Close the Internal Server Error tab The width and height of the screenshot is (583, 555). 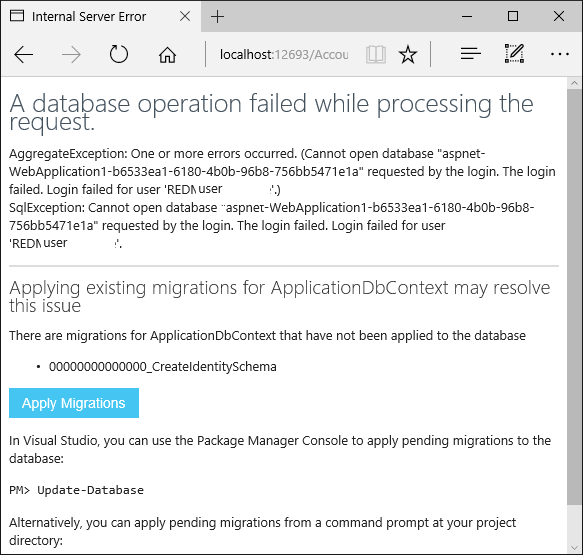tap(185, 16)
